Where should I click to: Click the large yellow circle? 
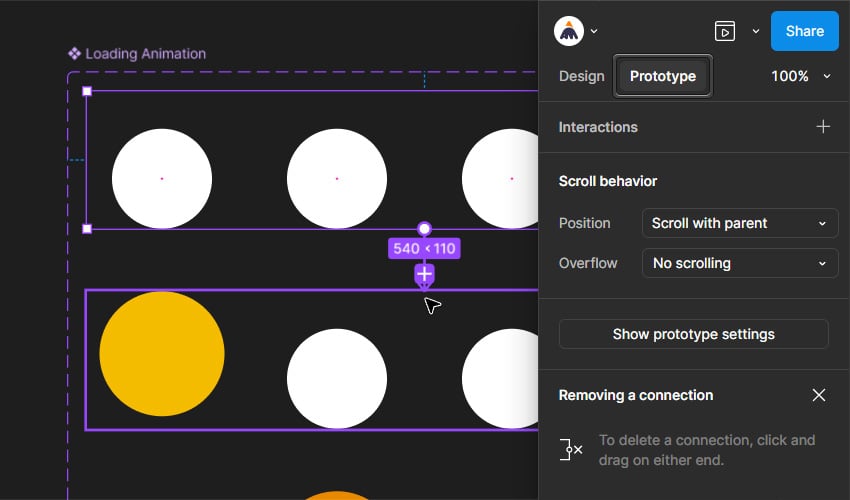pyautogui.click(x=162, y=354)
